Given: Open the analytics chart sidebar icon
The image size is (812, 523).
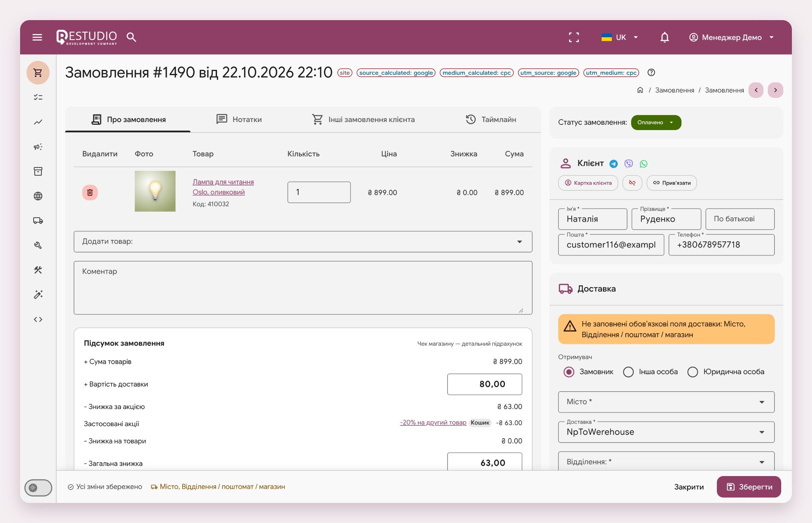Looking at the screenshot, I should (x=38, y=122).
